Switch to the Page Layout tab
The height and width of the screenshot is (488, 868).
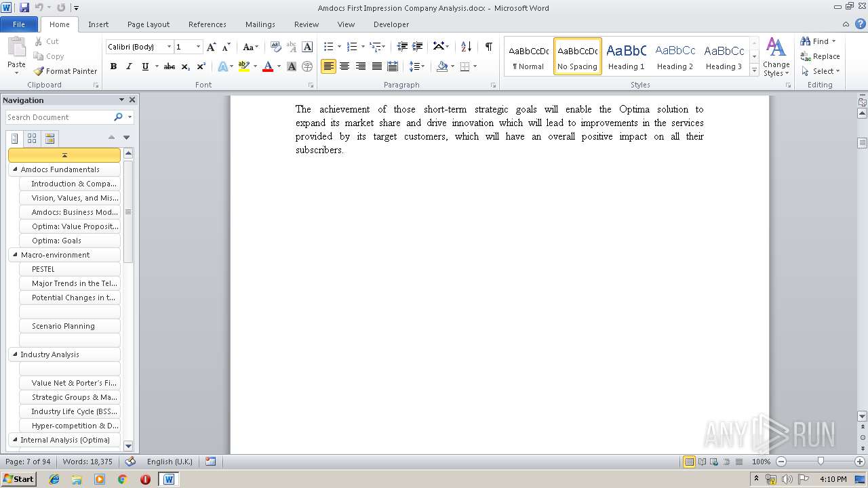(x=149, y=24)
